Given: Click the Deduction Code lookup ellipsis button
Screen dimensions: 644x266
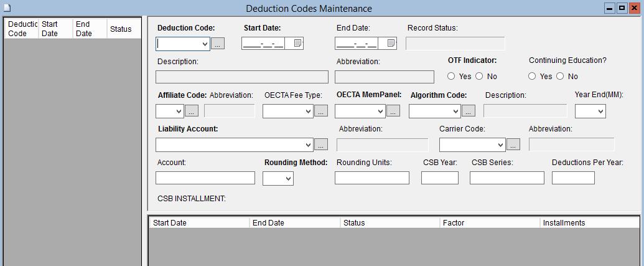Looking at the screenshot, I should [x=218, y=44].
